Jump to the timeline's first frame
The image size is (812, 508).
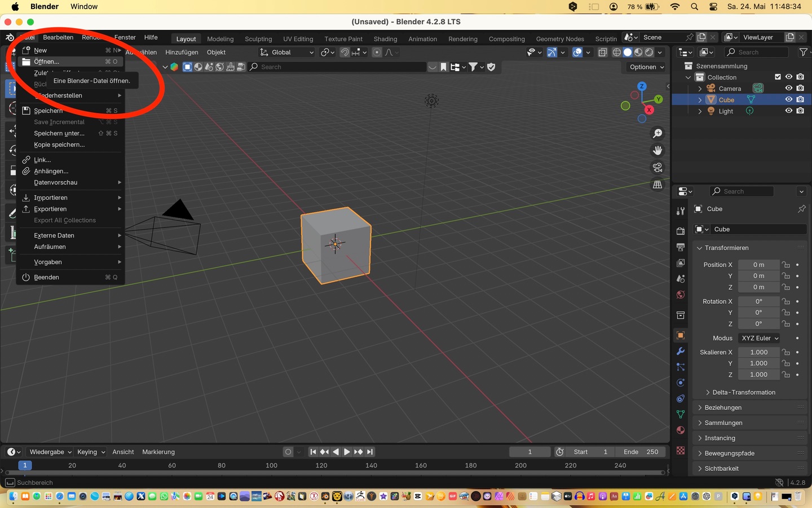pyautogui.click(x=313, y=452)
